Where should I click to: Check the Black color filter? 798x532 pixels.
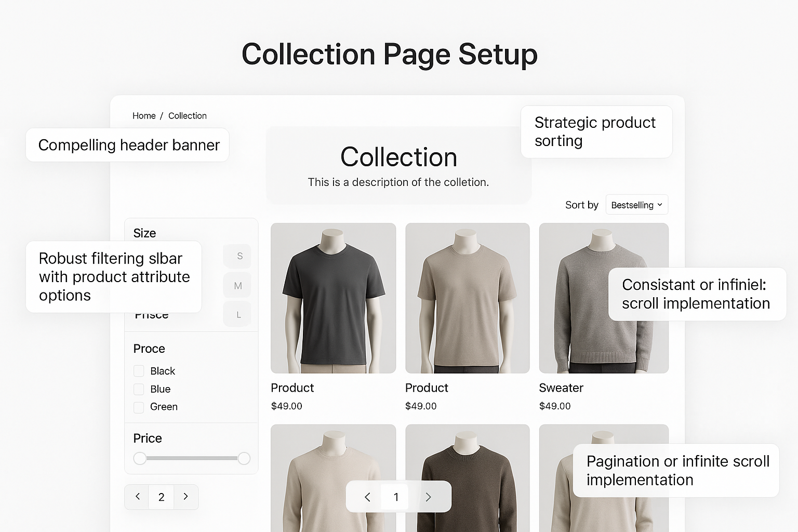click(138, 370)
